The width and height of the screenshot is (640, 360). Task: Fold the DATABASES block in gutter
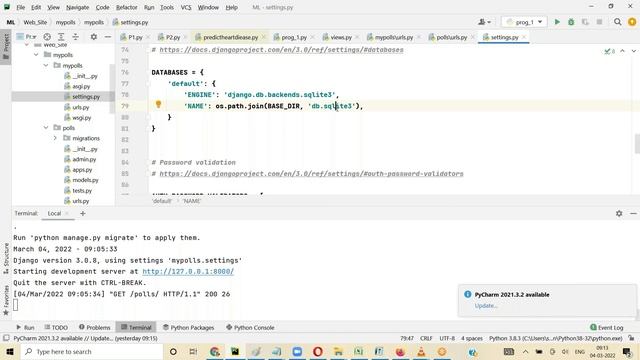[x=148, y=72]
